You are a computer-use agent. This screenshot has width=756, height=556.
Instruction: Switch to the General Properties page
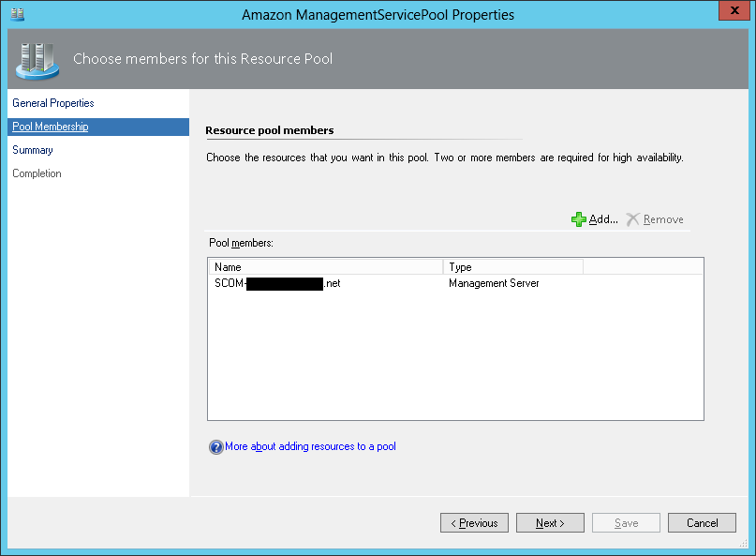53,103
